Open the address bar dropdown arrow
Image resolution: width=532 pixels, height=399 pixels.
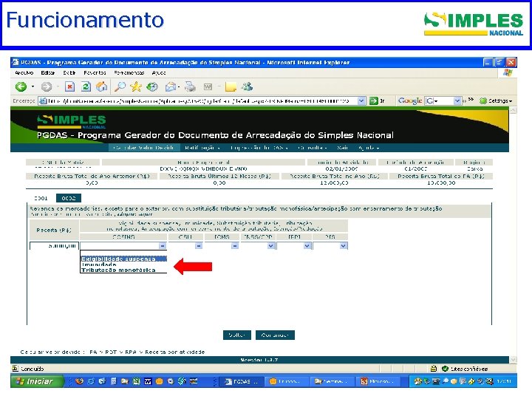[361, 100]
